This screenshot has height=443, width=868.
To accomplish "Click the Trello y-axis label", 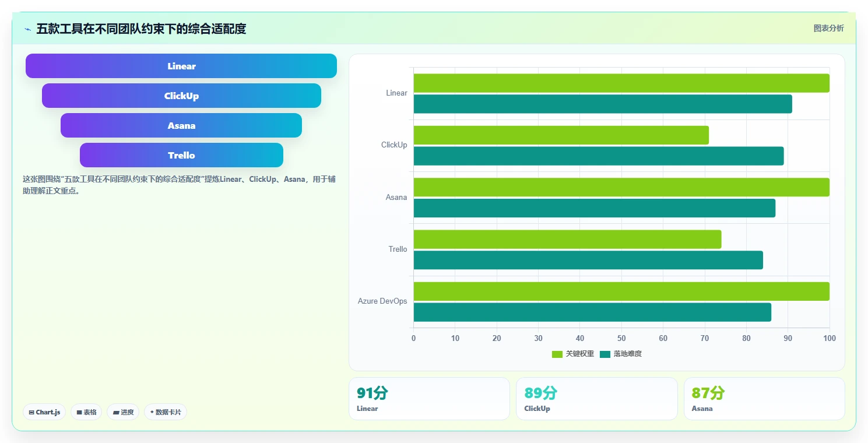I will [x=398, y=249].
